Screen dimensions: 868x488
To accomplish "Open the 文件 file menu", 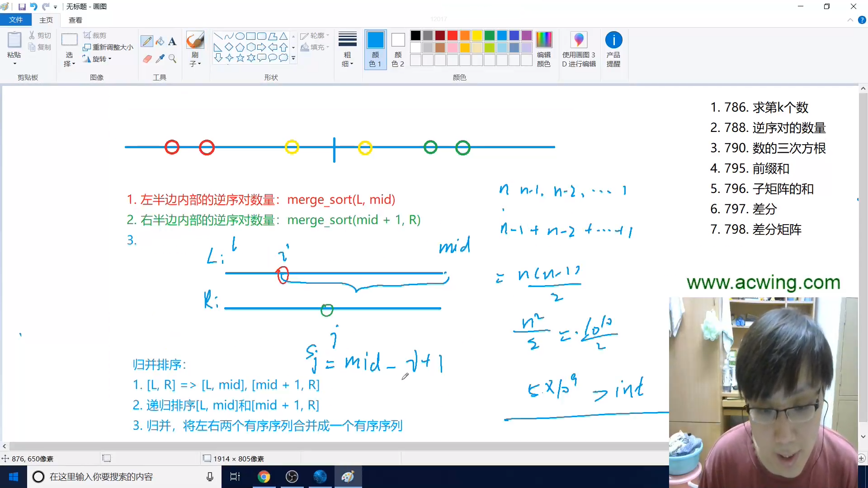I will pyautogui.click(x=16, y=20).
